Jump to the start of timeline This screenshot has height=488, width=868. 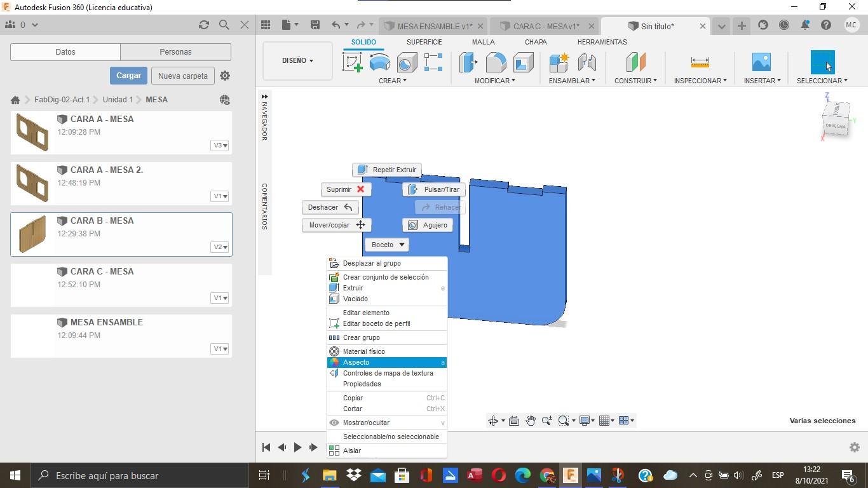point(266,447)
